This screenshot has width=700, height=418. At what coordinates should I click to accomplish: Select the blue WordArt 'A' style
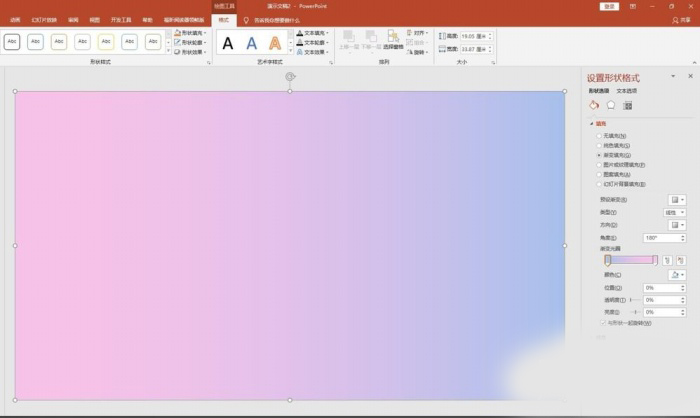[x=252, y=43]
